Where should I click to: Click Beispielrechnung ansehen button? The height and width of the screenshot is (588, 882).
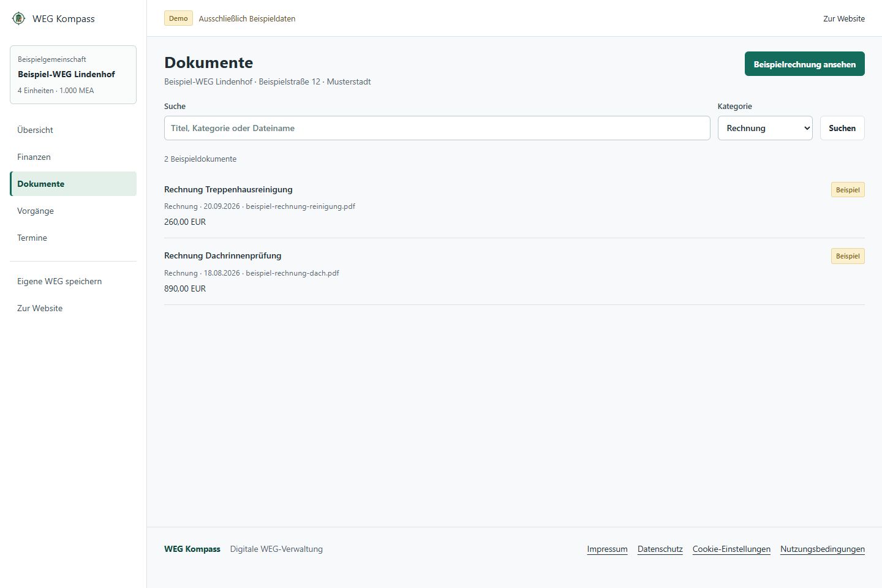(x=805, y=64)
